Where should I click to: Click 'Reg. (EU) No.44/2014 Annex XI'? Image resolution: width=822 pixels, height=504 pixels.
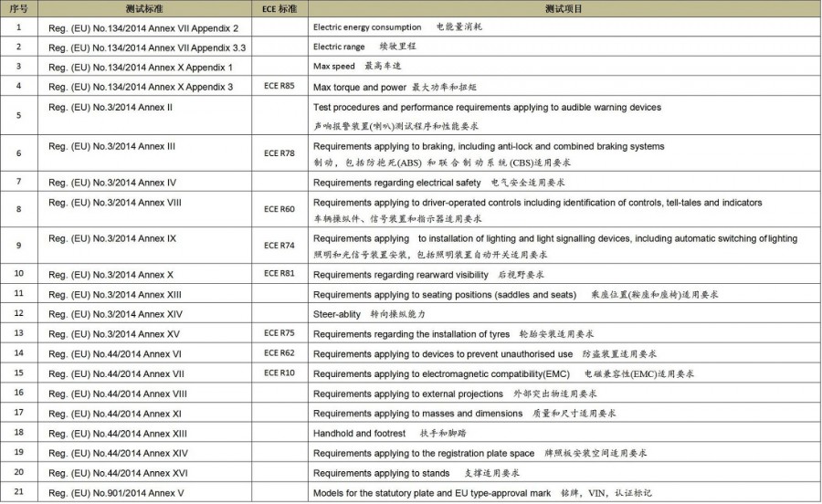pos(115,414)
